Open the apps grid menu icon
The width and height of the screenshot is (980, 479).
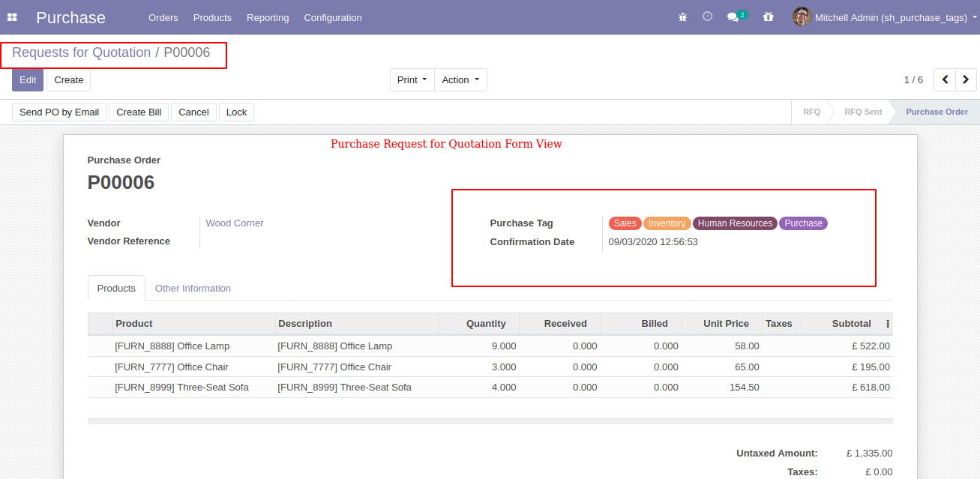[12, 17]
